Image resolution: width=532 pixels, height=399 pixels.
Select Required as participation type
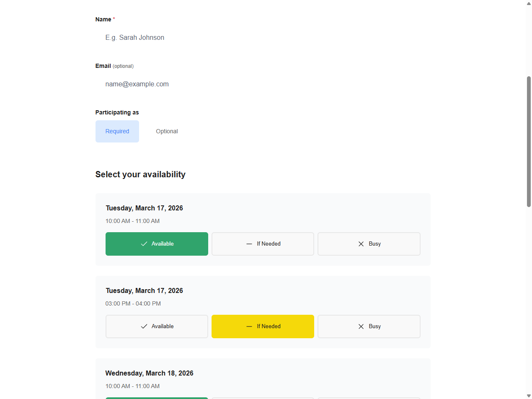pyautogui.click(x=117, y=131)
